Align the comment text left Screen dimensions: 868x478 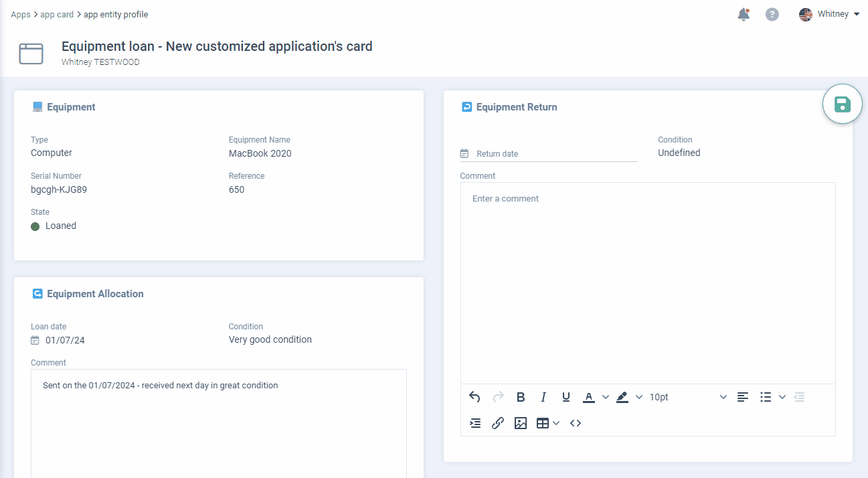tap(743, 397)
